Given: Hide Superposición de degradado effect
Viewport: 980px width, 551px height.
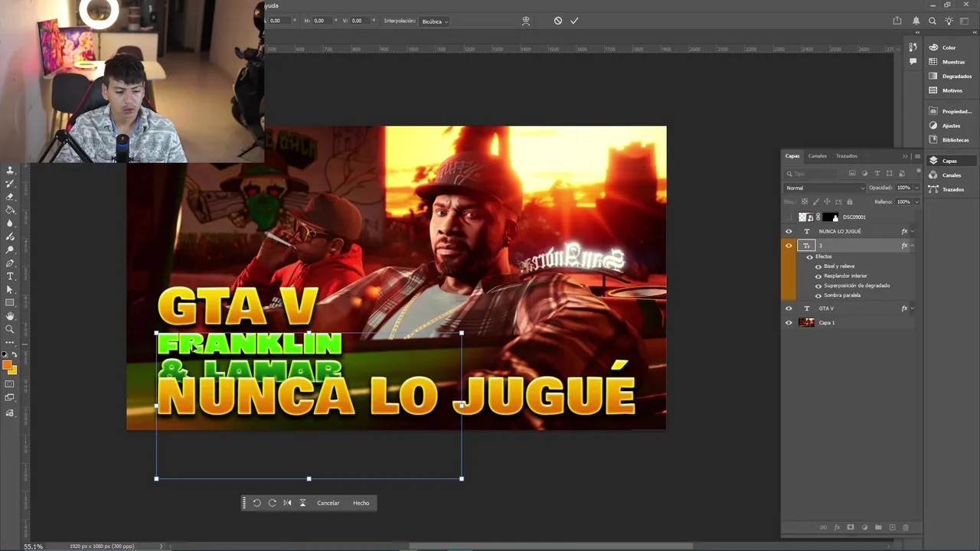Looking at the screenshot, I should click(818, 286).
